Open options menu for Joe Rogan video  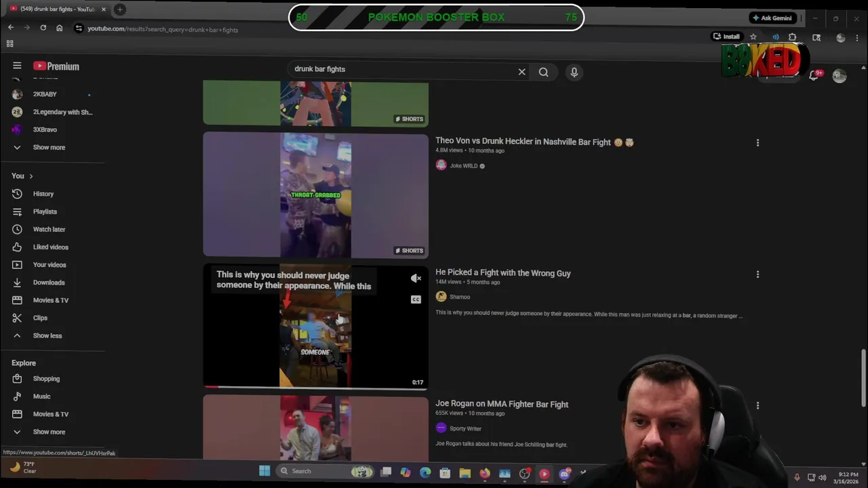[x=757, y=405]
